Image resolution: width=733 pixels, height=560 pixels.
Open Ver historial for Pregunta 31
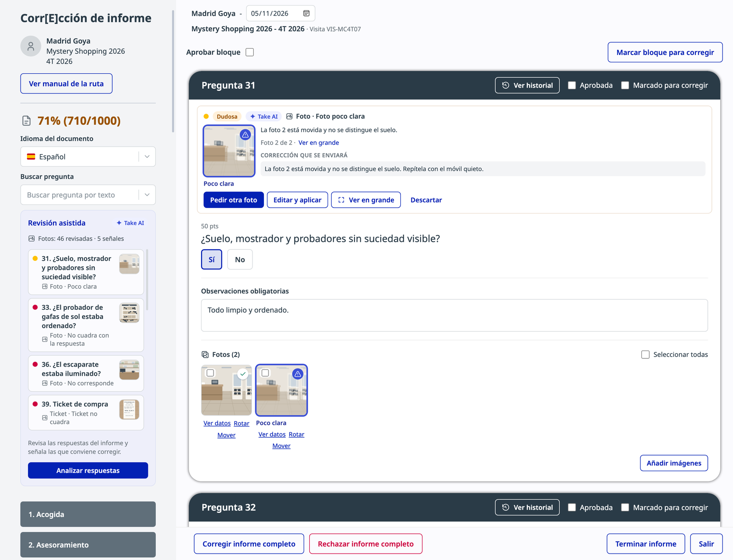point(527,85)
